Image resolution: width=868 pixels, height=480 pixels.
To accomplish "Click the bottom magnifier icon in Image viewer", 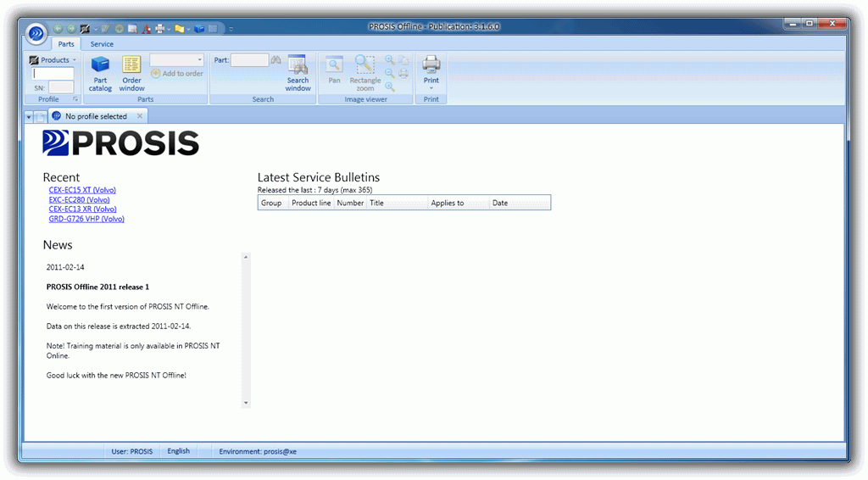I will 390,87.
